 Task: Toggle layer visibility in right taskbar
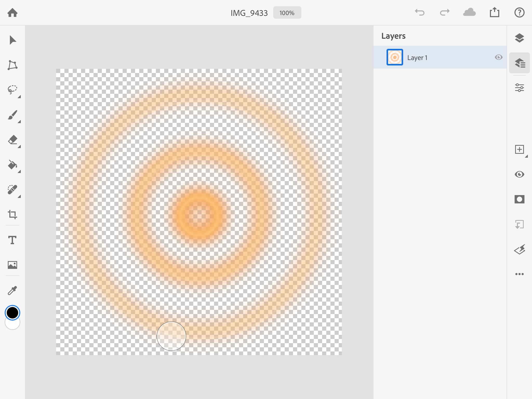[519, 174]
